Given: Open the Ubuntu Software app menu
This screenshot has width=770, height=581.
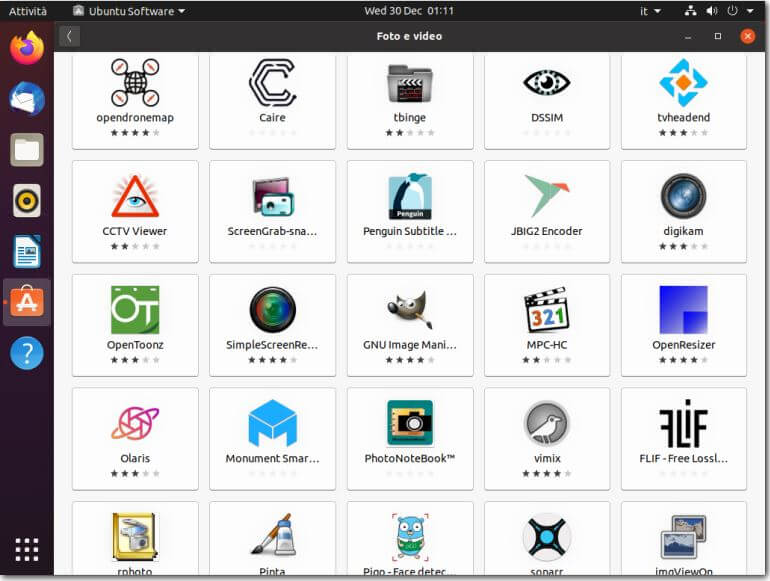Looking at the screenshot, I should pos(129,11).
